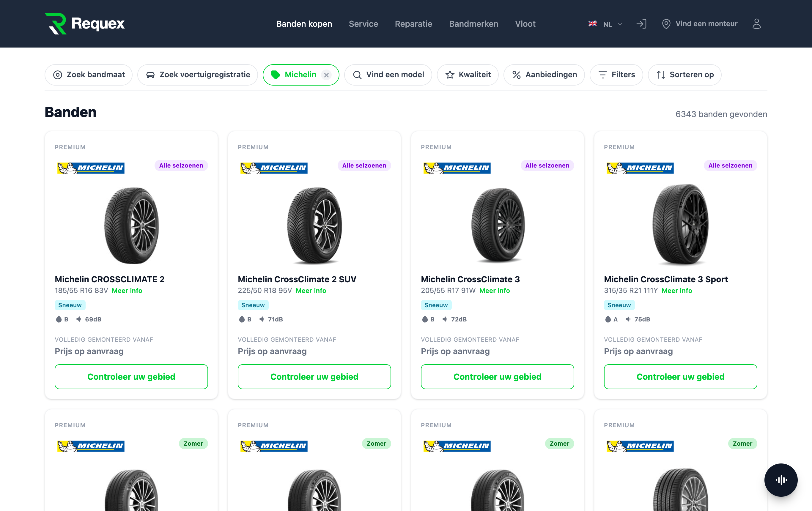Viewport: 812px width, 511px height.
Task: Toggle the Aanbiedingen filter chip
Action: click(544, 75)
